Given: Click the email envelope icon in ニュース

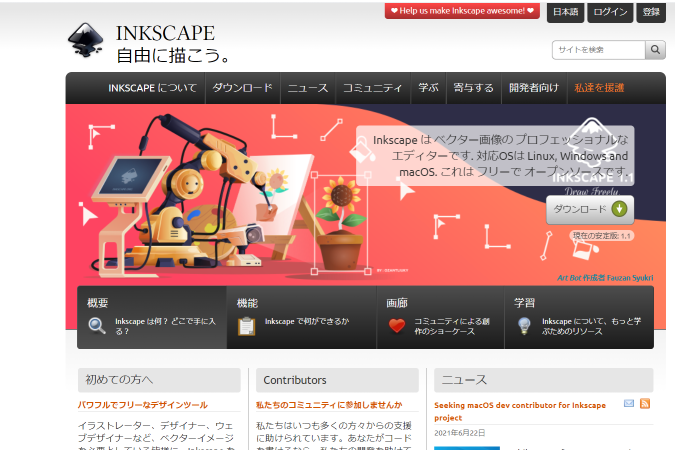Looking at the screenshot, I should tap(629, 403).
